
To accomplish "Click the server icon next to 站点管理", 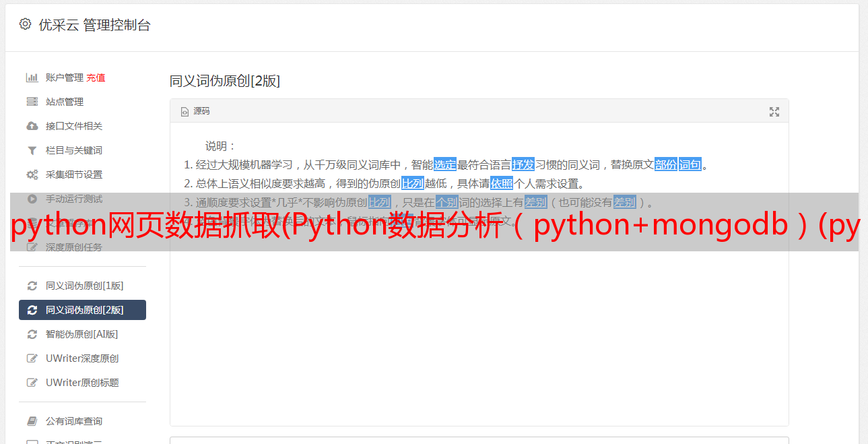I will tap(32, 102).
